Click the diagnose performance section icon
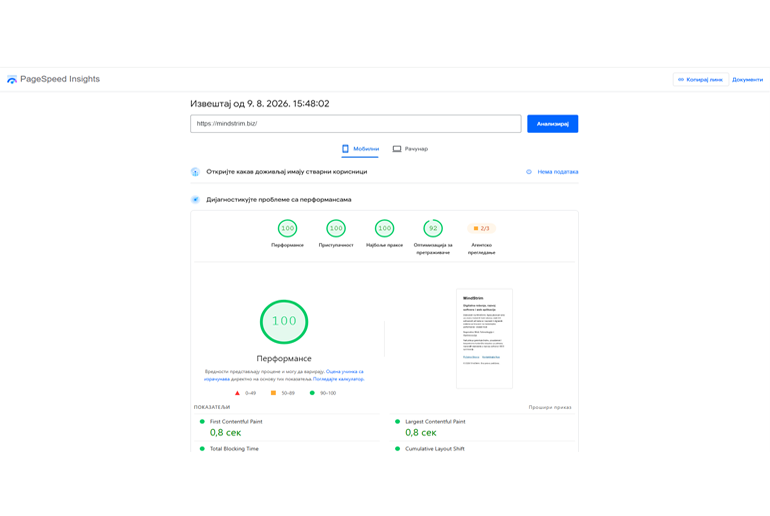 tap(195, 199)
